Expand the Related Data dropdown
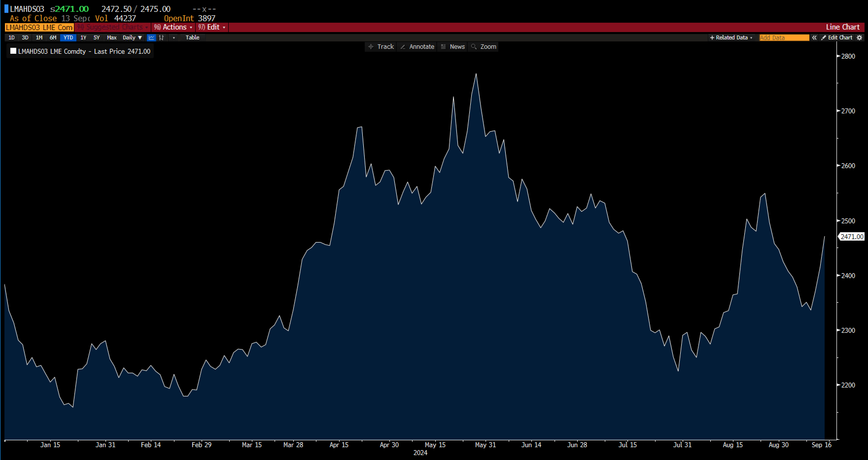The image size is (868, 460). click(731, 38)
